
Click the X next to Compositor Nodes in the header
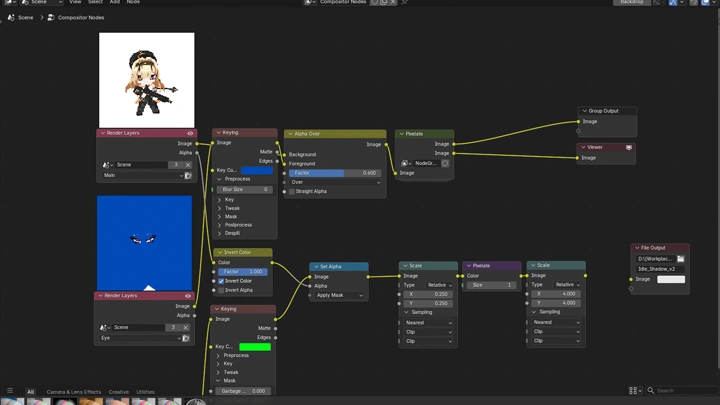click(x=393, y=2)
